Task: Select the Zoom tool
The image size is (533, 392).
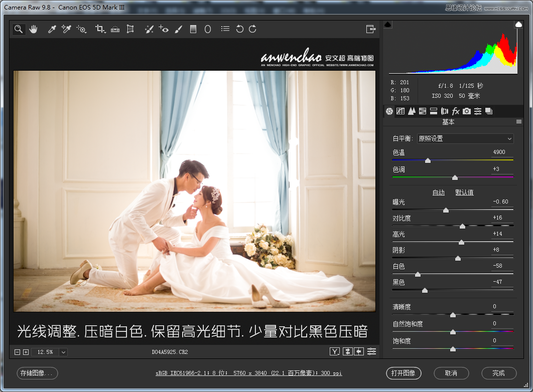Action: [19, 29]
